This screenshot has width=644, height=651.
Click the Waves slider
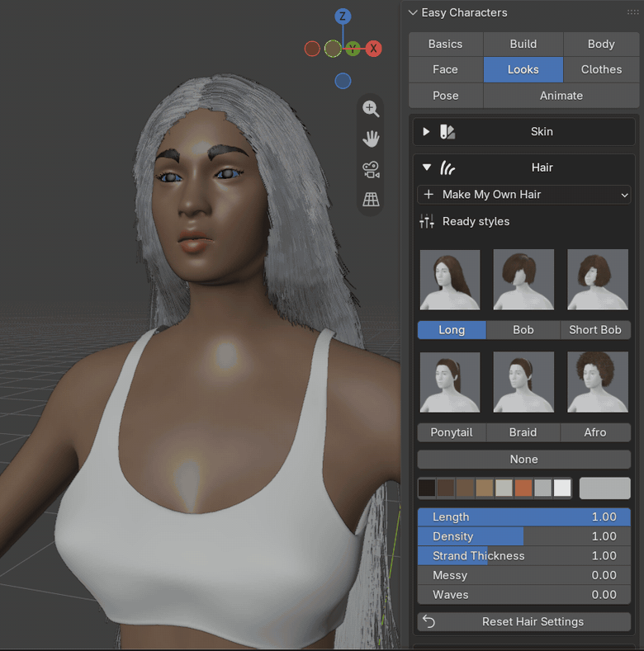(x=524, y=595)
